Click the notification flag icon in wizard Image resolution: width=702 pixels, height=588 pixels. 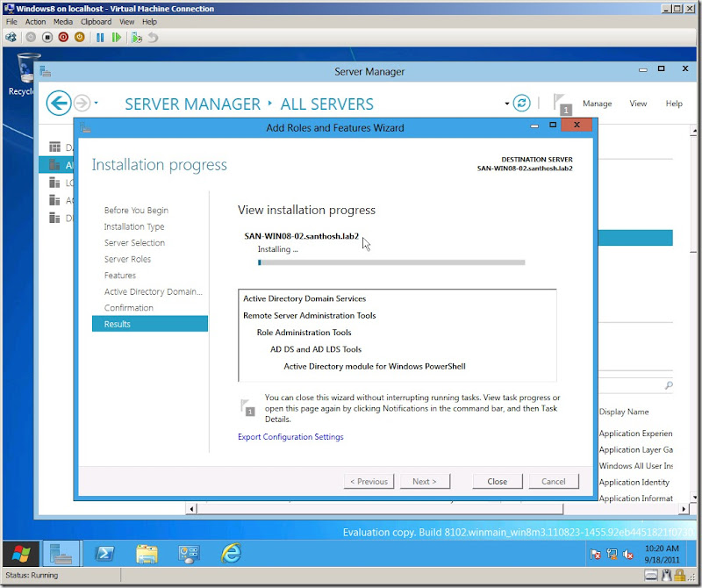coord(247,407)
